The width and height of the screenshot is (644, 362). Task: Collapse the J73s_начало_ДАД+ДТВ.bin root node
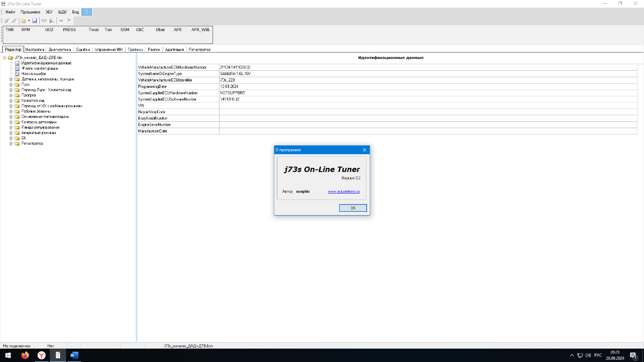click(4, 57)
